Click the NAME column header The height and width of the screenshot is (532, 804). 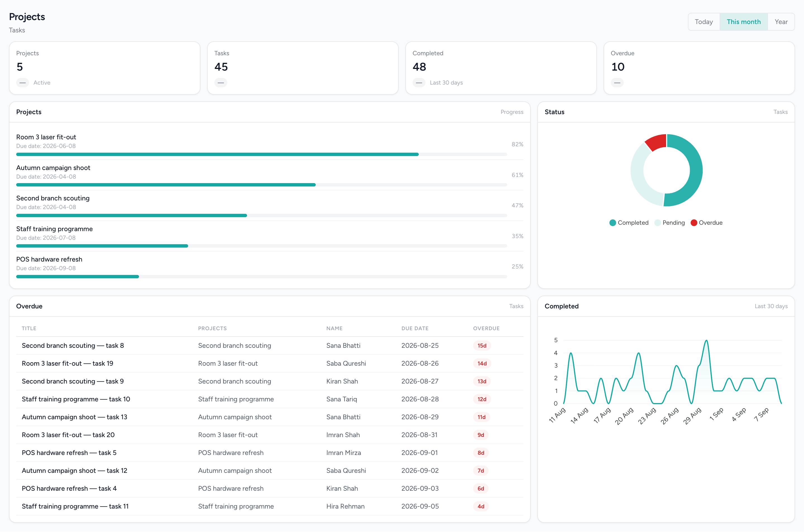[x=334, y=329]
